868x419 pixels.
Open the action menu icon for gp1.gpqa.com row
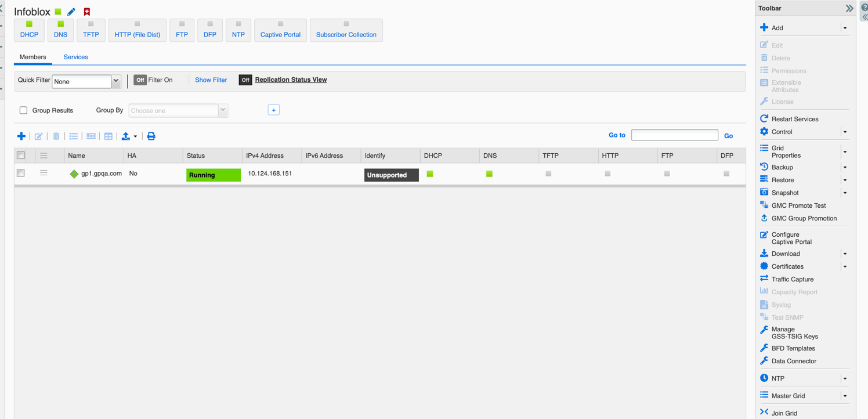pyautogui.click(x=44, y=173)
